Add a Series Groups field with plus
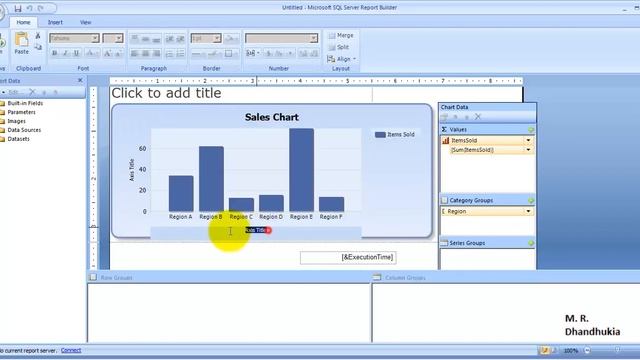The height and width of the screenshot is (360, 640). [x=531, y=243]
